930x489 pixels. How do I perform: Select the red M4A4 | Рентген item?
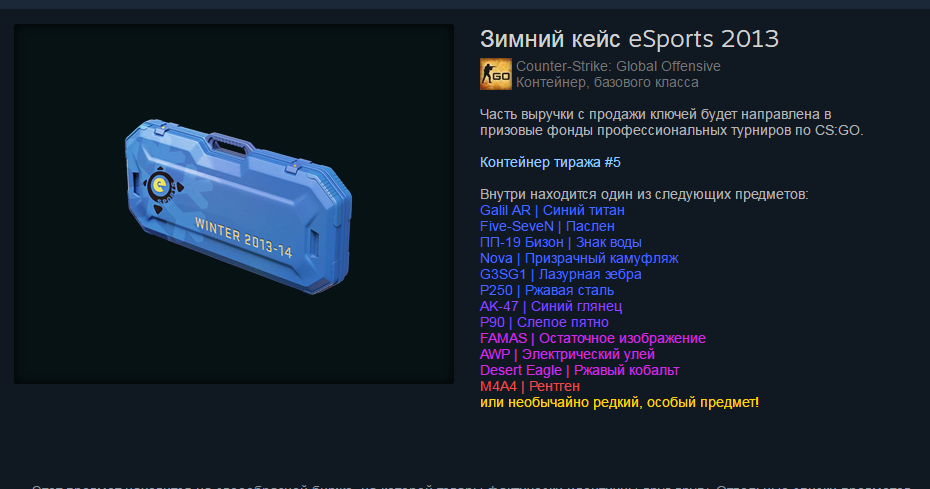pos(530,386)
